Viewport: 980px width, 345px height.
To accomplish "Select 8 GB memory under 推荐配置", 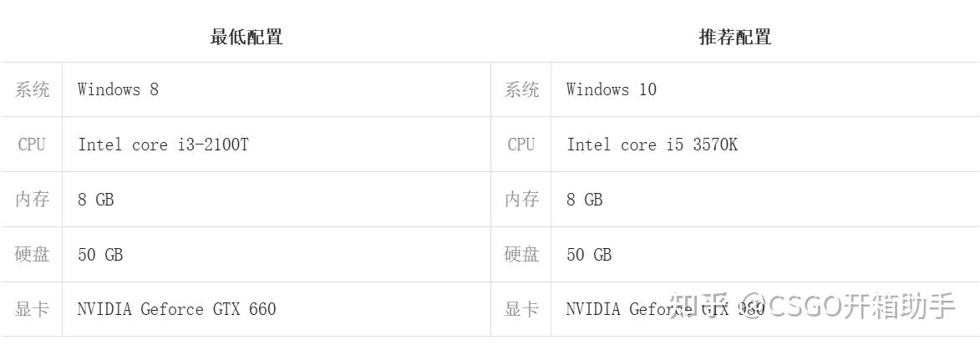I will tap(584, 200).
